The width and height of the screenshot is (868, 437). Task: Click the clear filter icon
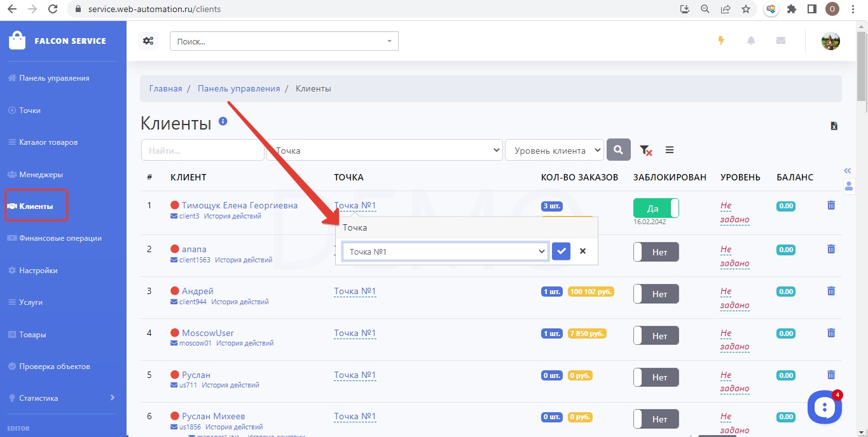[645, 151]
